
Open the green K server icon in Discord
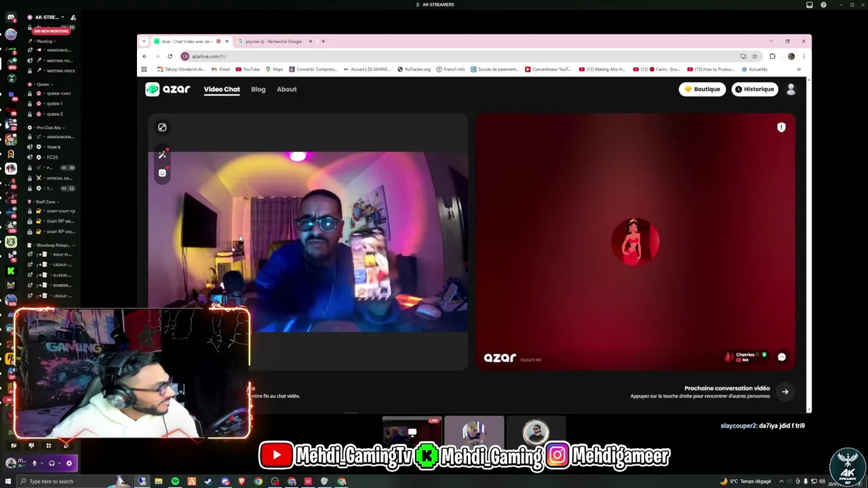(x=11, y=270)
